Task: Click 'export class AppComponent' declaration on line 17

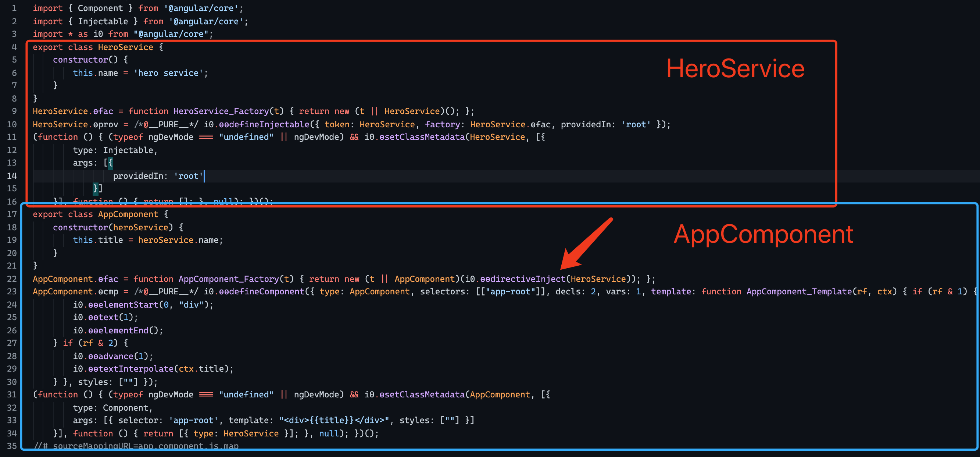Action: [x=96, y=214]
